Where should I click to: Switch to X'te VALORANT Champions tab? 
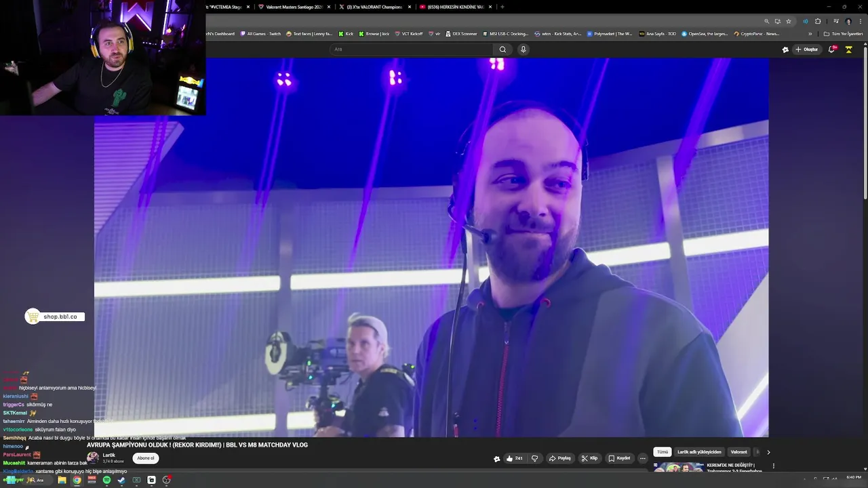[x=374, y=7]
